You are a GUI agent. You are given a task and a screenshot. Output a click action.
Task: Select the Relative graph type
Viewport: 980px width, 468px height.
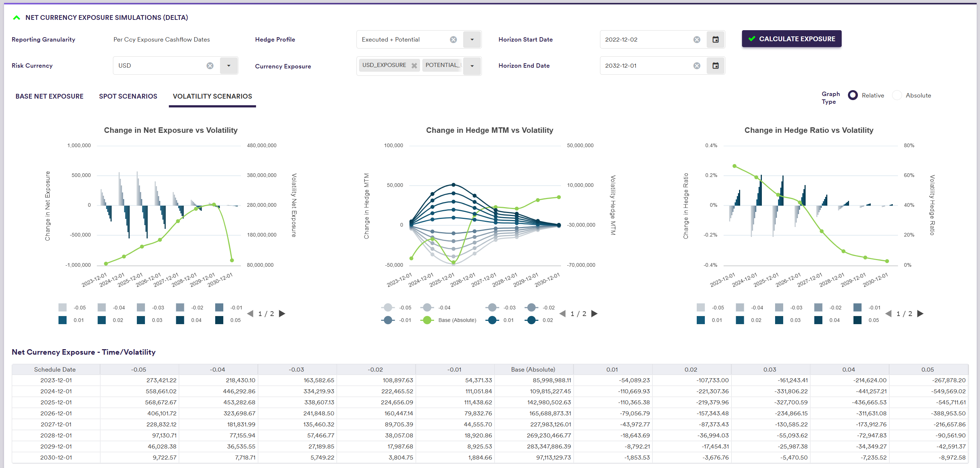(x=853, y=96)
